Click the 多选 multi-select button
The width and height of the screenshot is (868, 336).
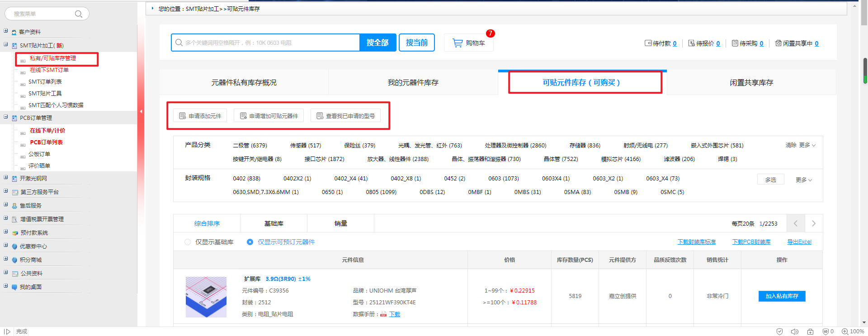(770, 180)
